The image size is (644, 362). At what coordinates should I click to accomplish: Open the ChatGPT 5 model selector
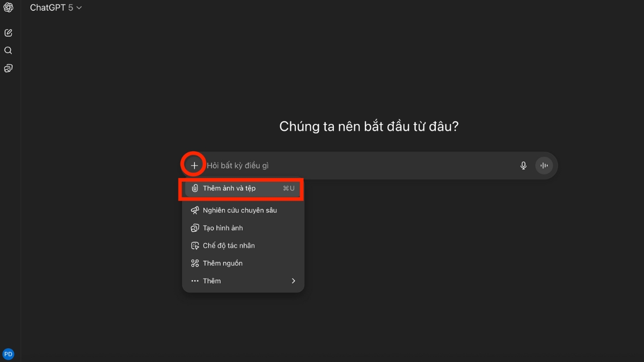[56, 8]
